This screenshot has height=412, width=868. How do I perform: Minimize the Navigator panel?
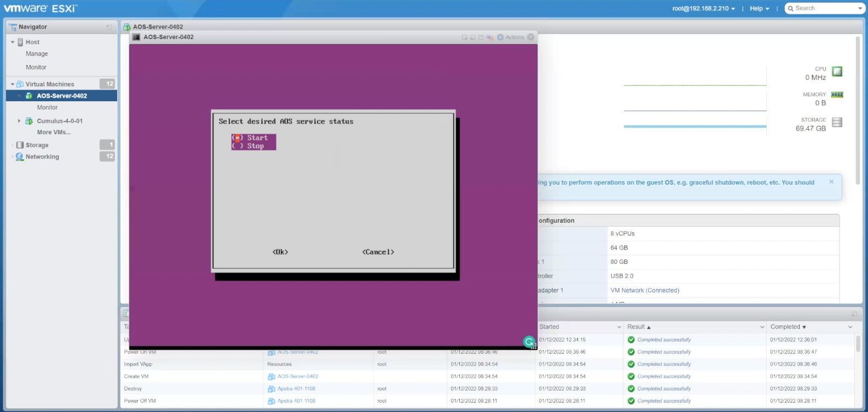(x=109, y=27)
